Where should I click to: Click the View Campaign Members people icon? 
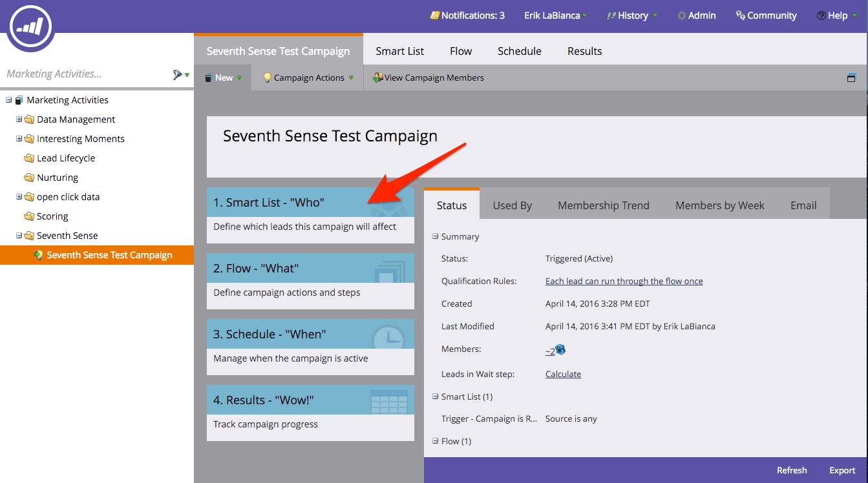378,77
